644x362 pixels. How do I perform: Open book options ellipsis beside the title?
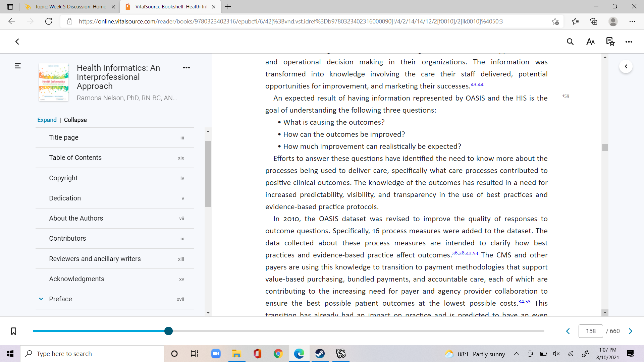pyautogui.click(x=186, y=68)
